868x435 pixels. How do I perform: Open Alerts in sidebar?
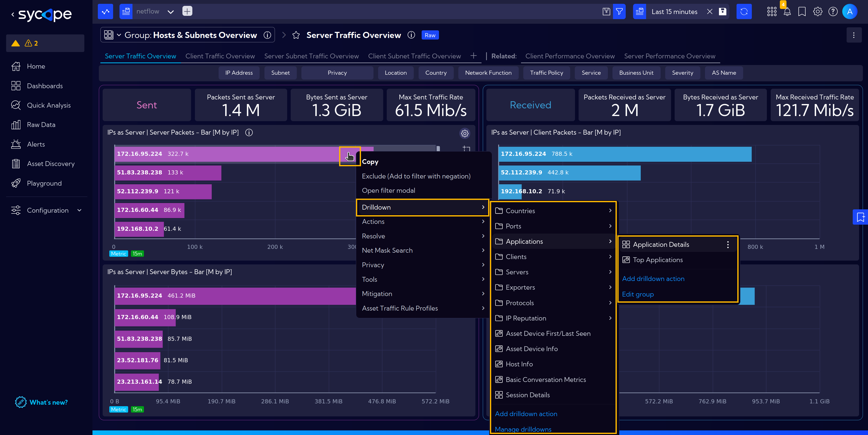(x=36, y=144)
